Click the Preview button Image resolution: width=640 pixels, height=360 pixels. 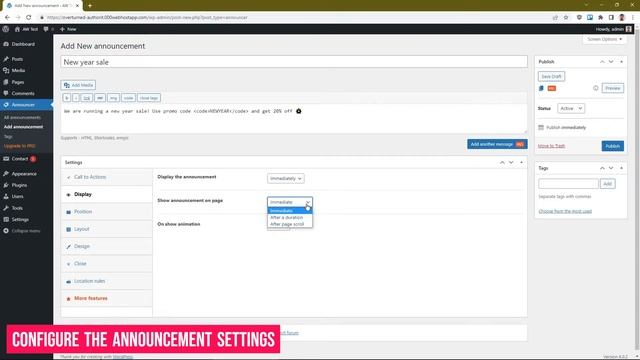(x=613, y=88)
